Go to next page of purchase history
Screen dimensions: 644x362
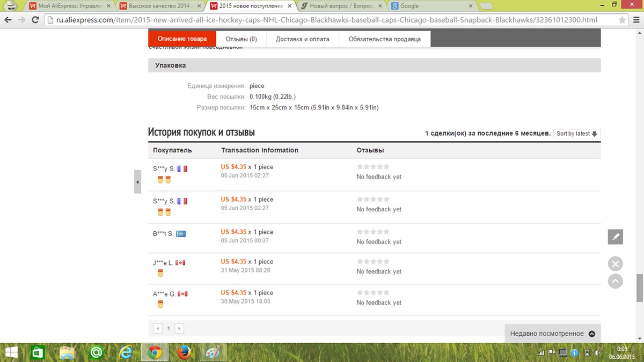(179, 328)
